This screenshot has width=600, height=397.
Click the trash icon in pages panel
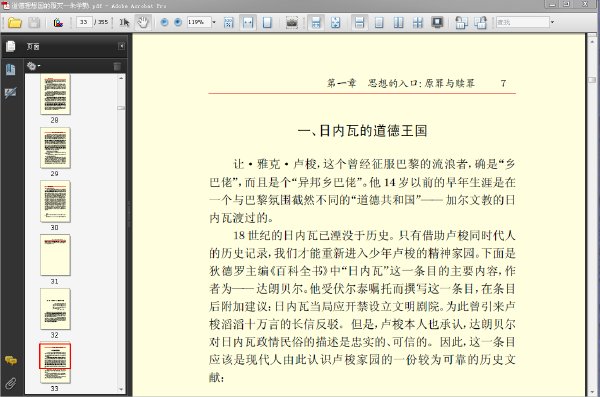[117, 66]
